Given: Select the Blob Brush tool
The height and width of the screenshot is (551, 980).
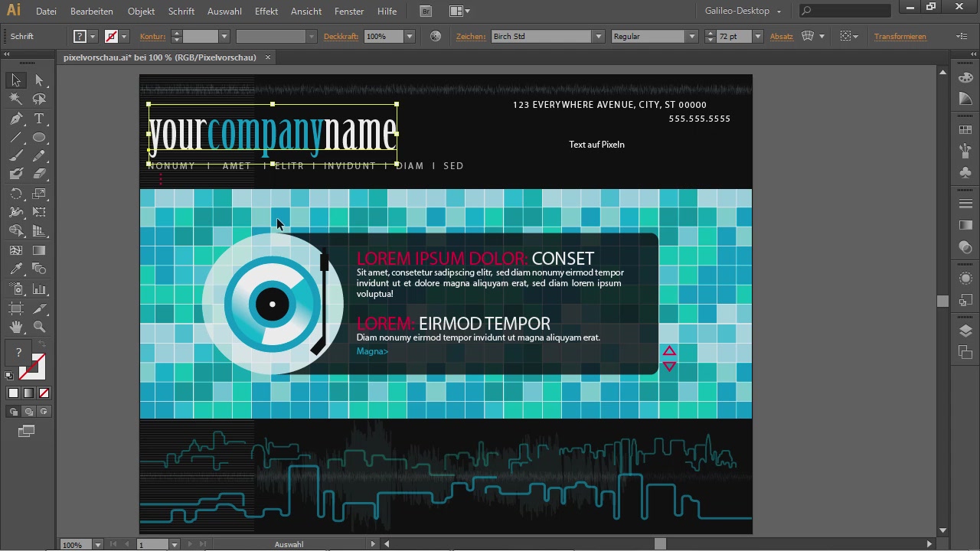Looking at the screenshot, I should 16,174.
